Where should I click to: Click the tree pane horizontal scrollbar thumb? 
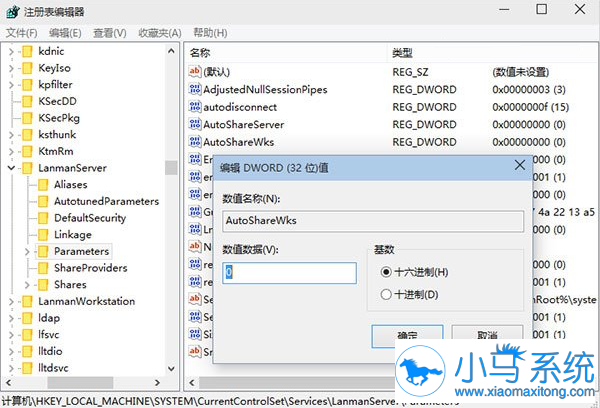[80, 382]
